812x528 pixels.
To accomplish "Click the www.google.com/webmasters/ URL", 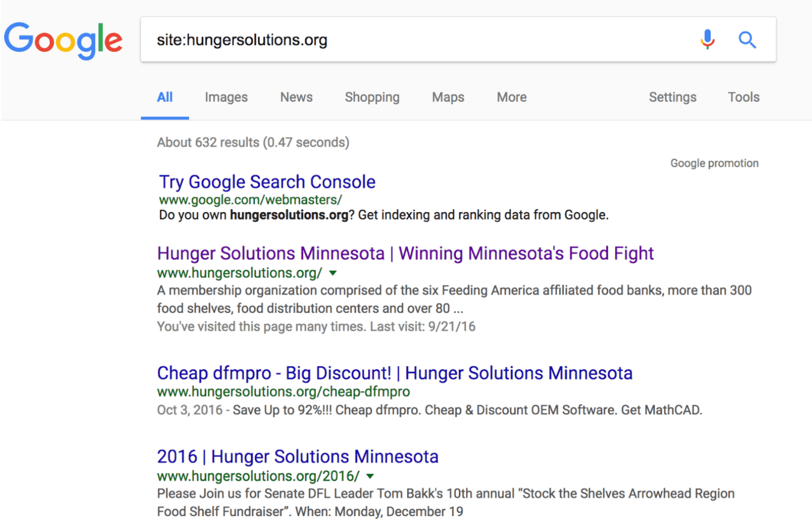I will point(250,199).
